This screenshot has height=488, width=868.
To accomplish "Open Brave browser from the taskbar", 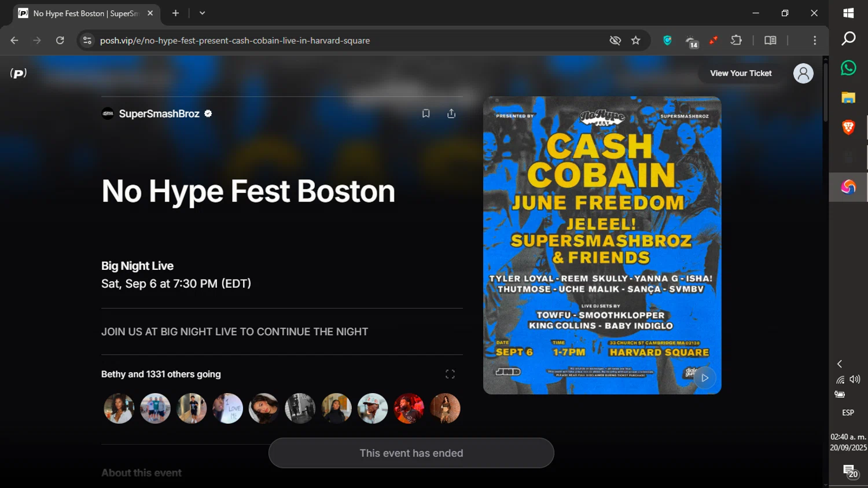I will point(848,127).
